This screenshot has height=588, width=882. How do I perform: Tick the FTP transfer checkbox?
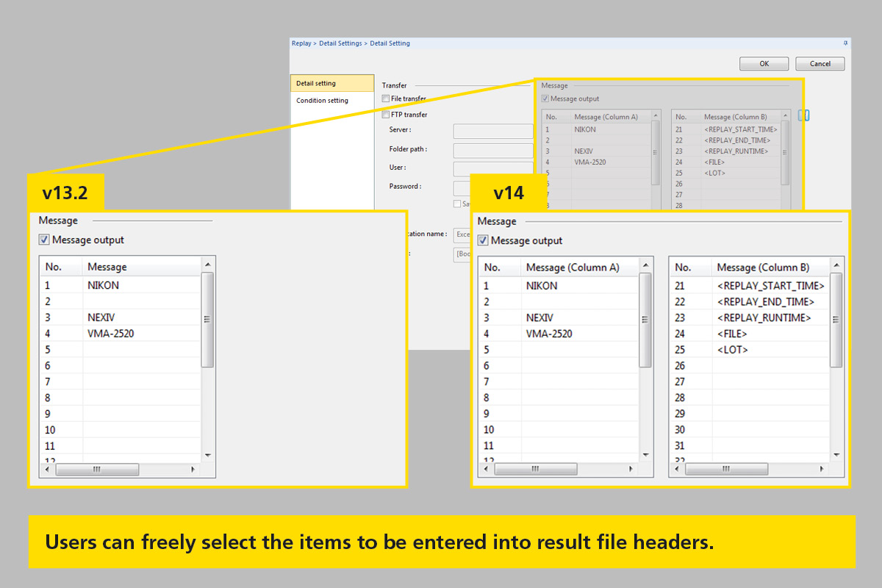coord(386,115)
